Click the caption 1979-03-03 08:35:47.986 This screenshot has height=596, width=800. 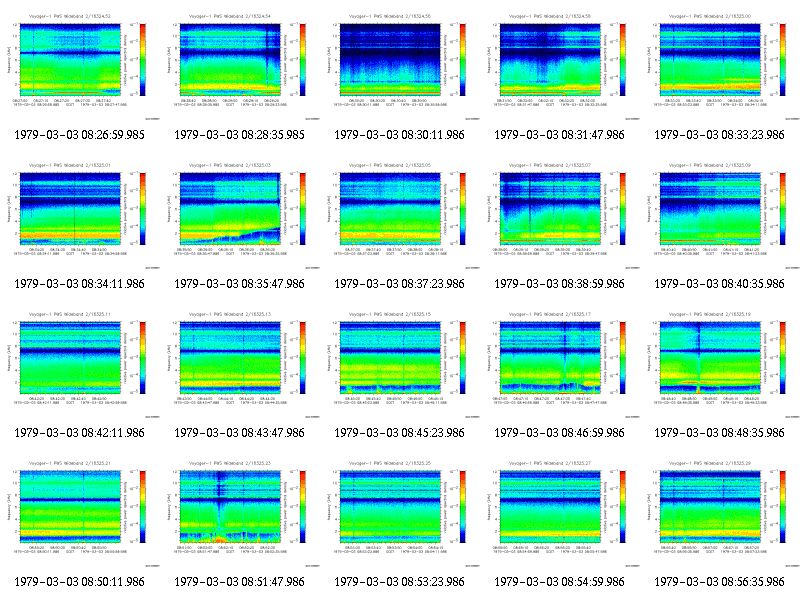click(x=239, y=284)
